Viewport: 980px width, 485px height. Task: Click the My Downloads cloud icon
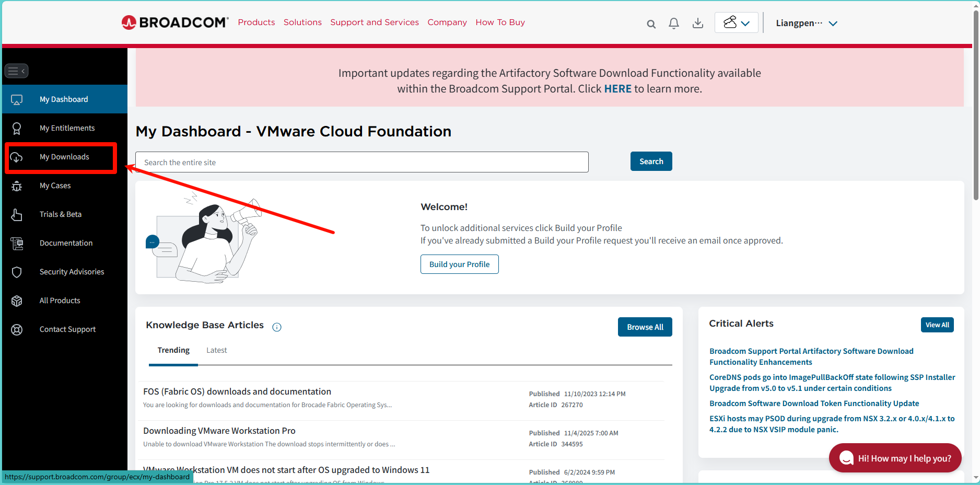(x=17, y=157)
